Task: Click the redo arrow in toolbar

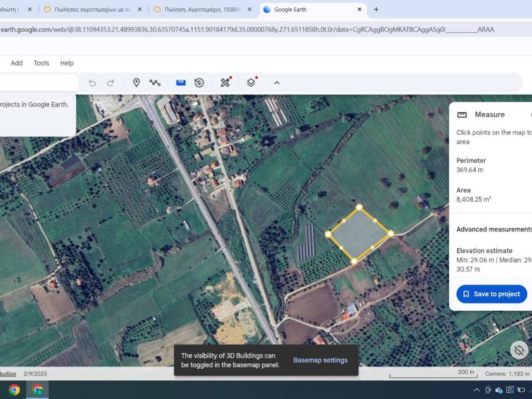Action: (111, 83)
